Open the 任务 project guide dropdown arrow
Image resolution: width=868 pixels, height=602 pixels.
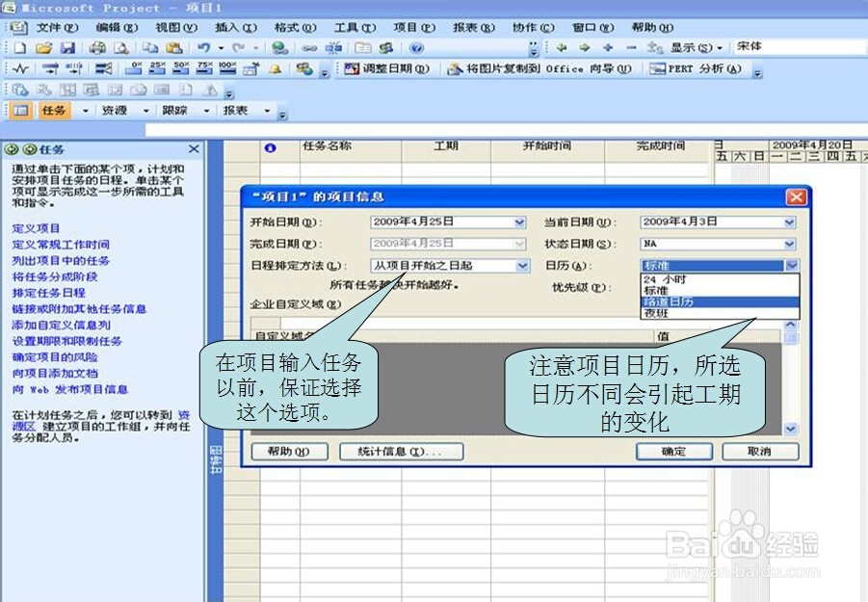click(x=85, y=111)
